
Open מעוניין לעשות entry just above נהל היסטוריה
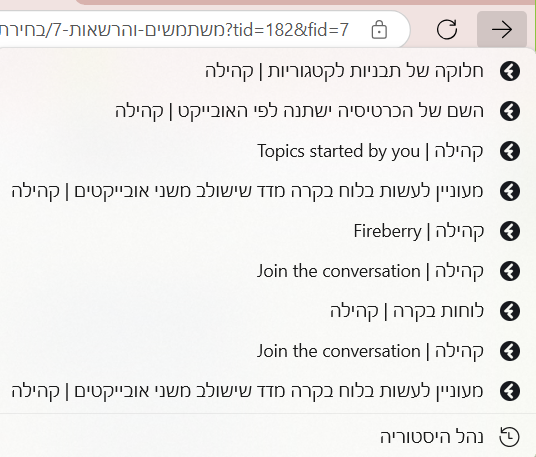click(x=268, y=391)
